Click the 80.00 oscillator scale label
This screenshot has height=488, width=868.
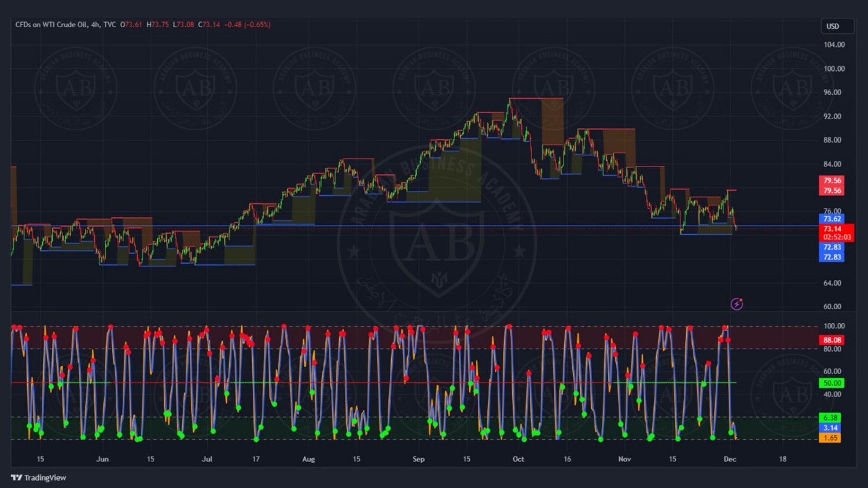832,349
